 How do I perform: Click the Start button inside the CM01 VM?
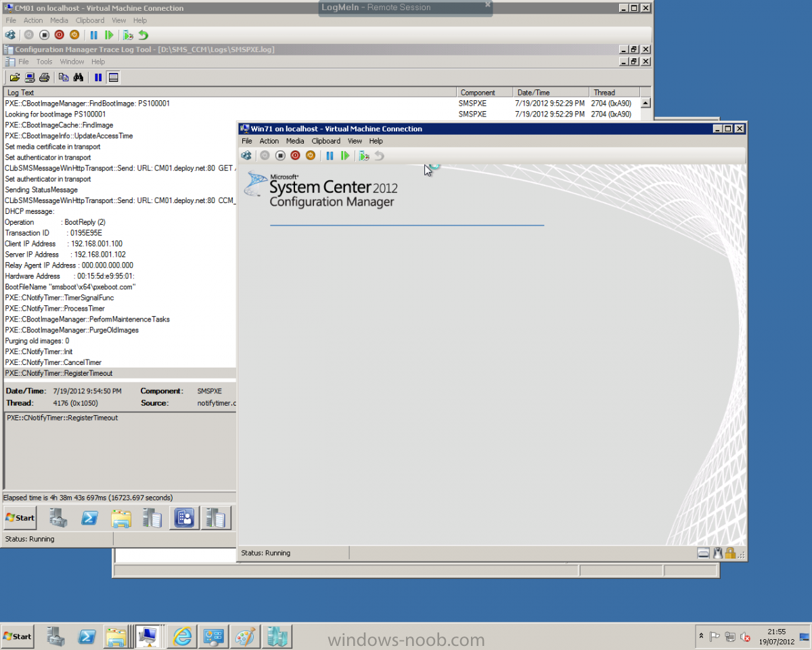[20, 518]
